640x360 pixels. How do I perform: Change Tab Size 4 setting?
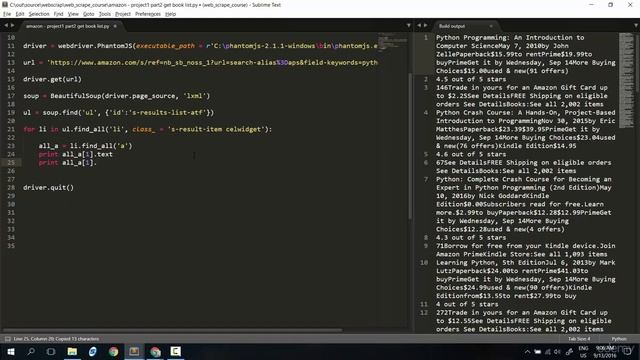[x=579, y=339]
